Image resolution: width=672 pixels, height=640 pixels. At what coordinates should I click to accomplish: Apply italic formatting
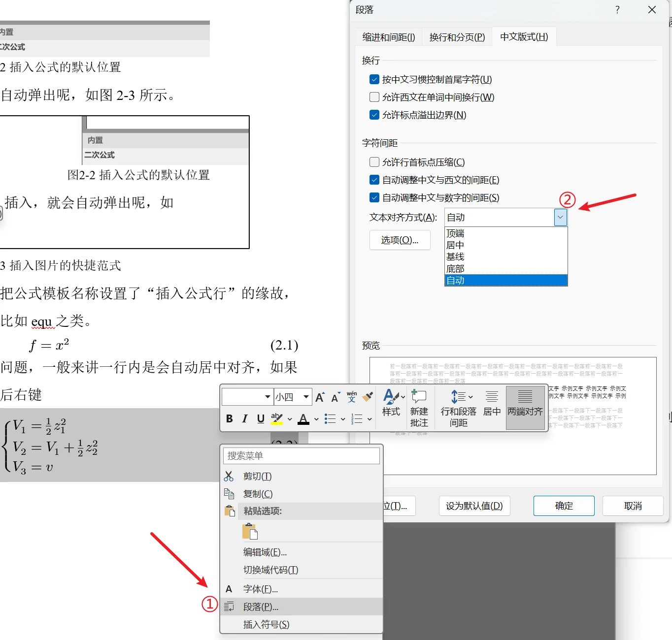point(244,419)
